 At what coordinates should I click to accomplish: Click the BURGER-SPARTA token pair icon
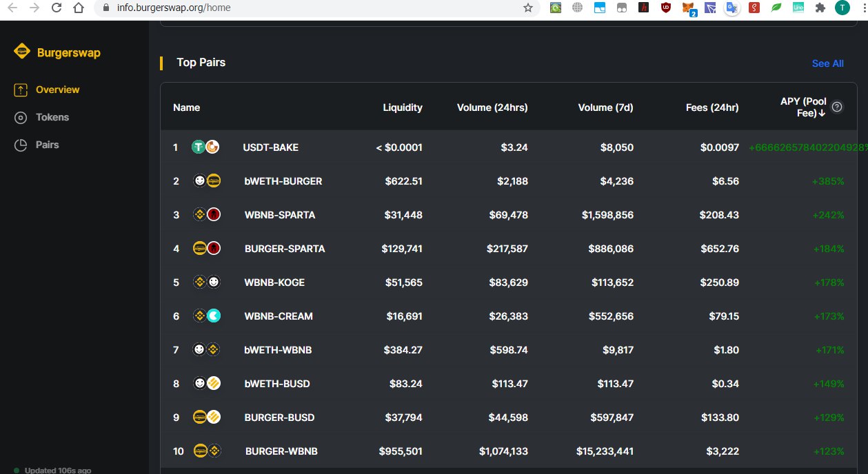[x=207, y=249]
